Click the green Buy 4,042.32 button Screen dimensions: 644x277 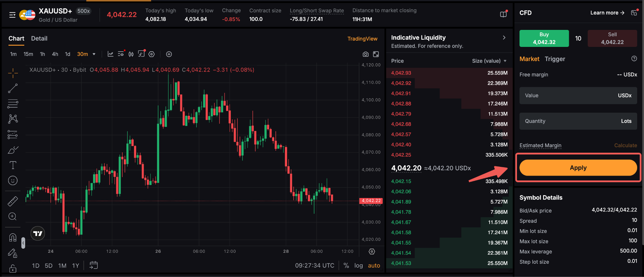[544, 38]
